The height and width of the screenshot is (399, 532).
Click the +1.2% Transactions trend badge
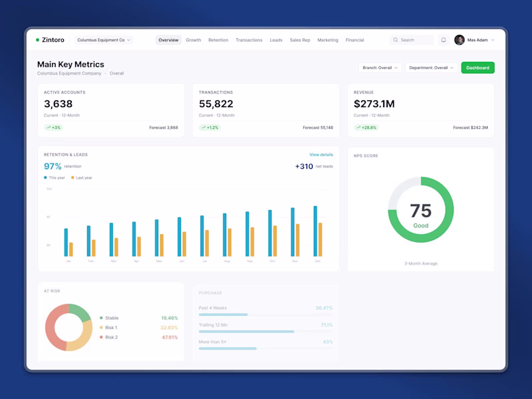tap(210, 128)
